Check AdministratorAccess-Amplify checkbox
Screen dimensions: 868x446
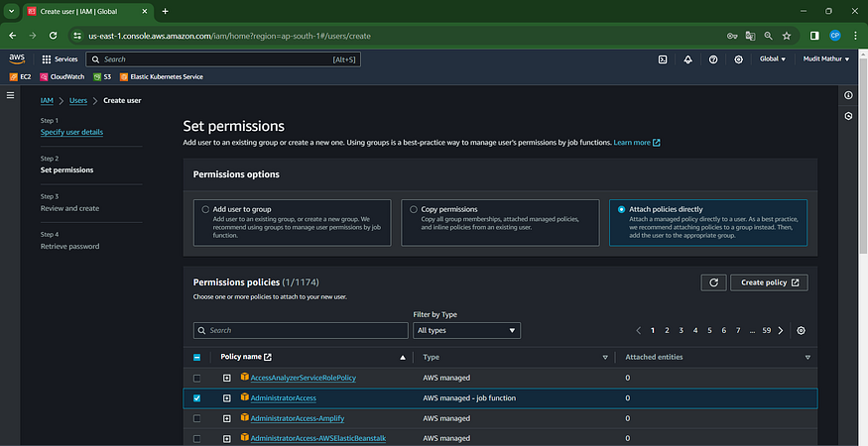(x=196, y=419)
